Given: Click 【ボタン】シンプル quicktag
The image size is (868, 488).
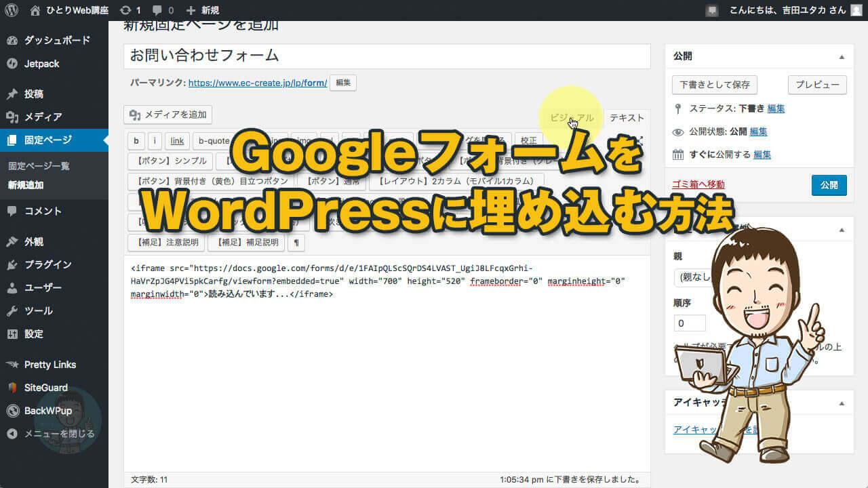Looking at the screenshot, I should point(170,161).
